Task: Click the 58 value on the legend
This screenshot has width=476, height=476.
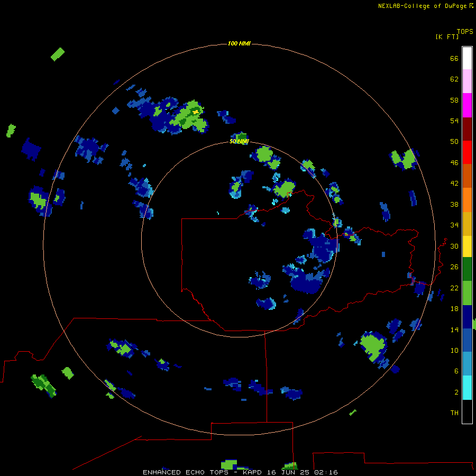Action: 454,100
